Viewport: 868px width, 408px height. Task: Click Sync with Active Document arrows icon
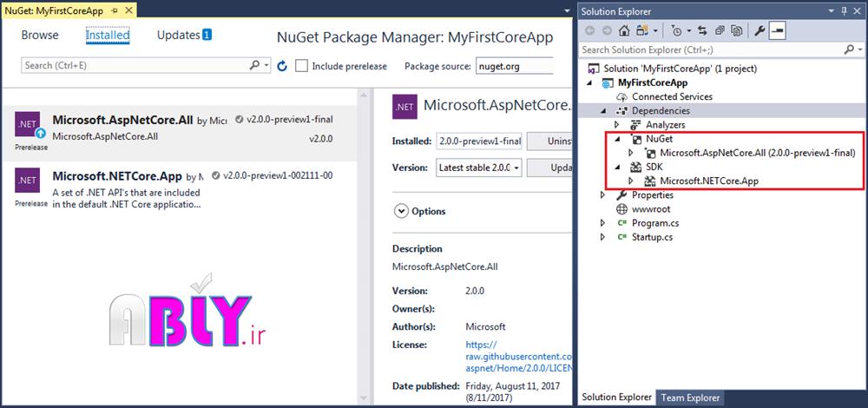click(x=702, y=31)
